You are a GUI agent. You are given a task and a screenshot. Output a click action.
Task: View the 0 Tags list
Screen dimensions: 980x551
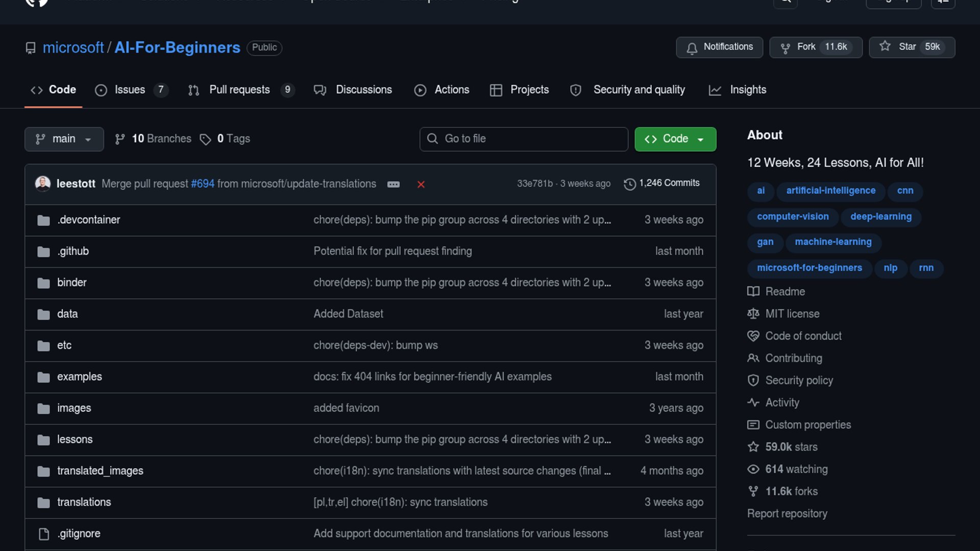(225, 139)
